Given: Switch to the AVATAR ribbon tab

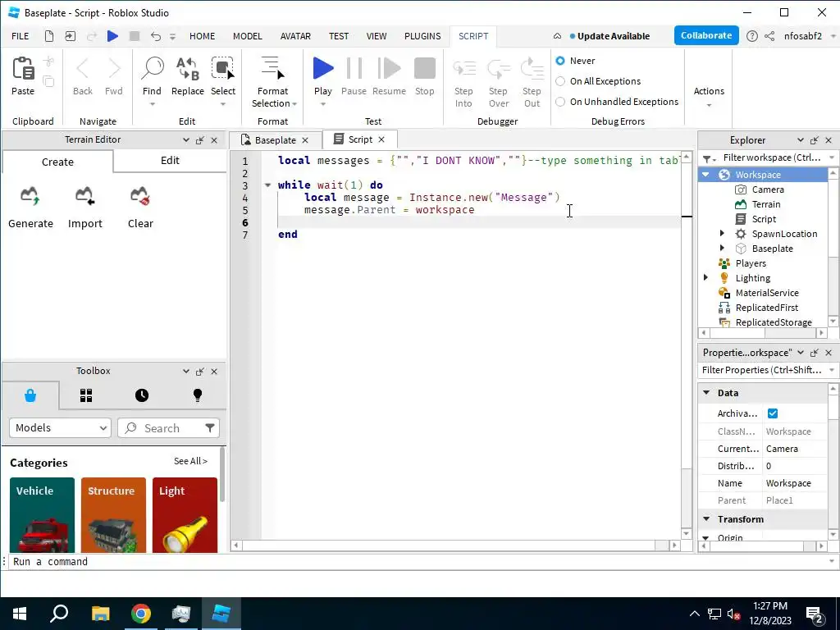Looking at the screenshot, I should click(295, 36).
